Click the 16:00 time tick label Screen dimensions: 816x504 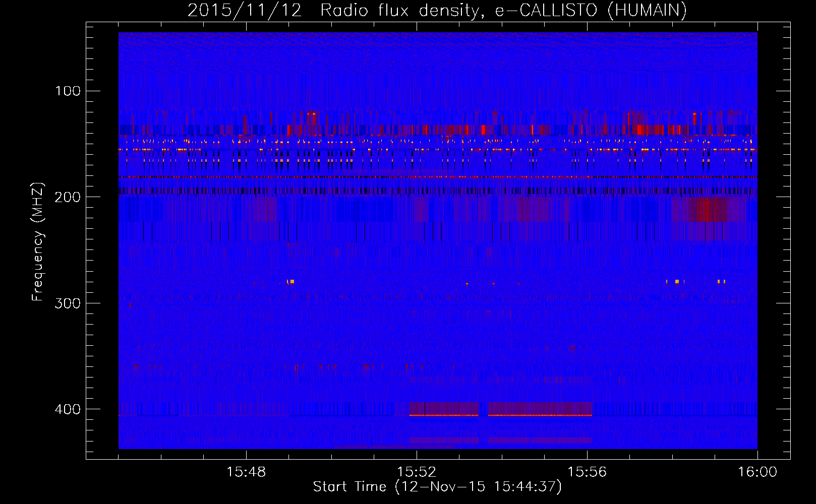pos(757,472)
